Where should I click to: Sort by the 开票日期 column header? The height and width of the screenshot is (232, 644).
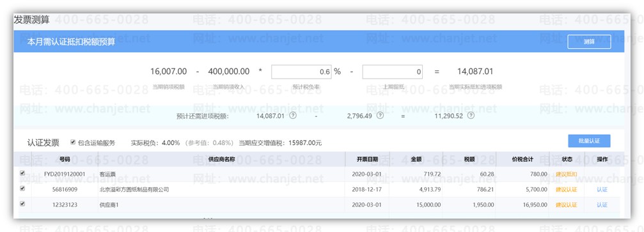(x=367, y=159)
